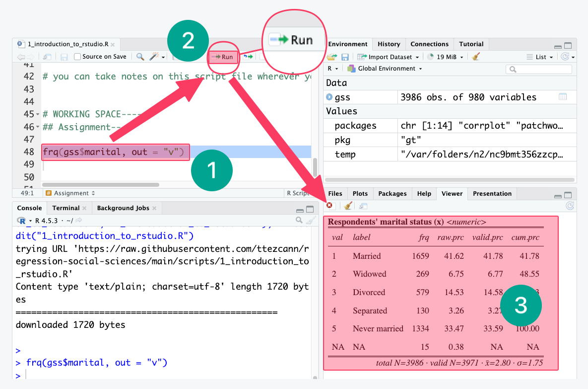Click the find/replace magnifier in editor toolbar

(140, 57)
